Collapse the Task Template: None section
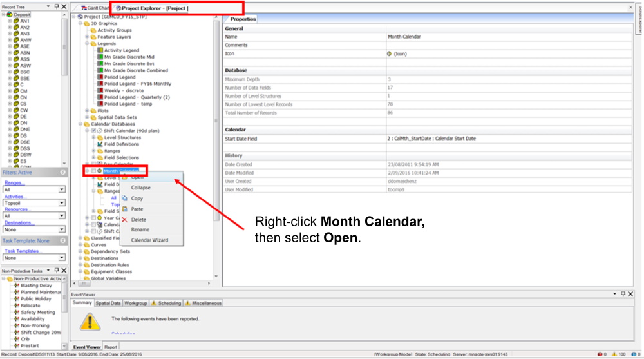 pyautogui.click(x=63, y=240)
